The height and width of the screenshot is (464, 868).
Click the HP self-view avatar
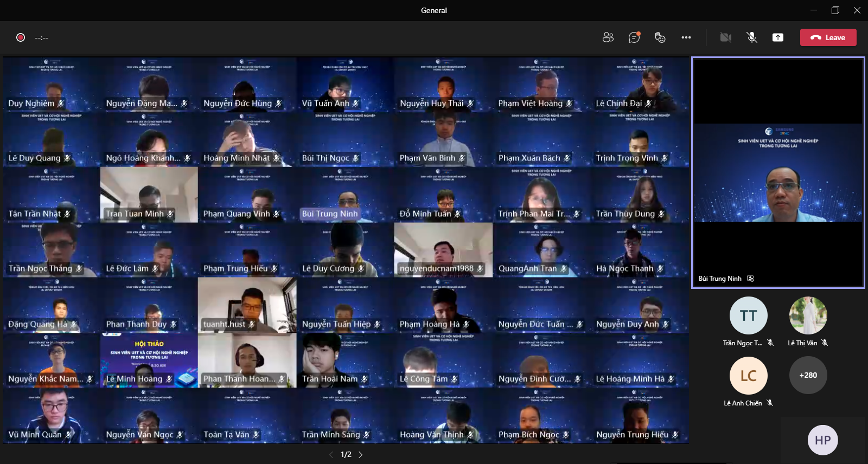(822, 440)
